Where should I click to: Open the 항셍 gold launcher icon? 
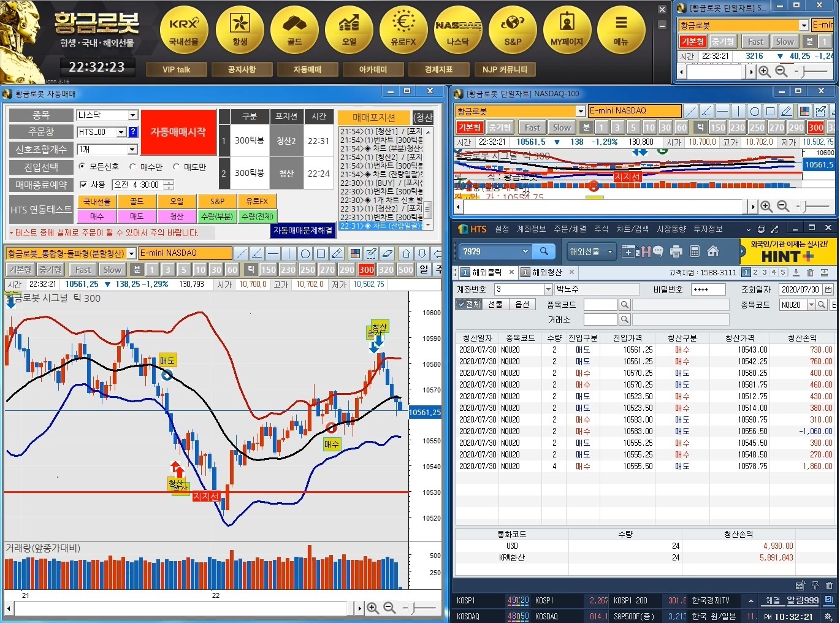point(240,30)
